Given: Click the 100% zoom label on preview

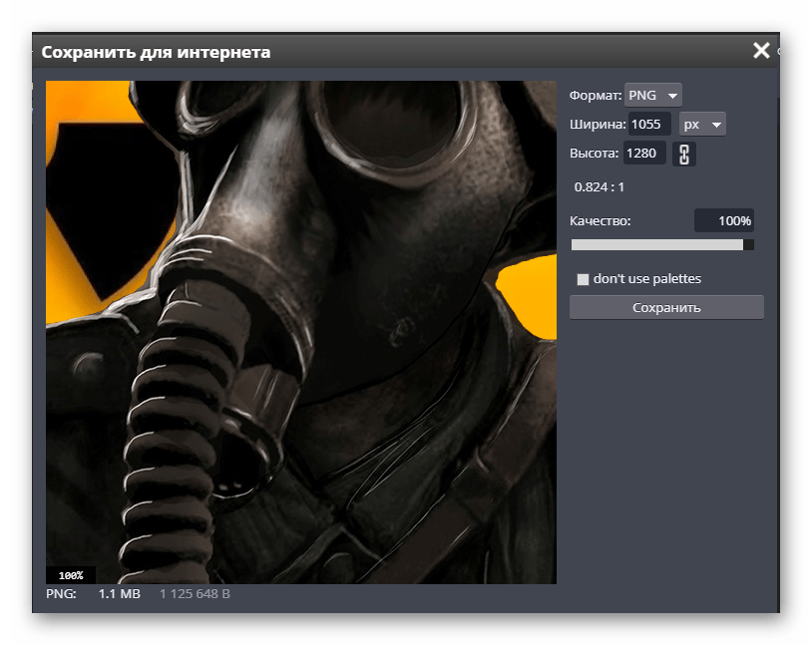Looking at the screenshot, I should pyautogui.click(x=71, y=575).
